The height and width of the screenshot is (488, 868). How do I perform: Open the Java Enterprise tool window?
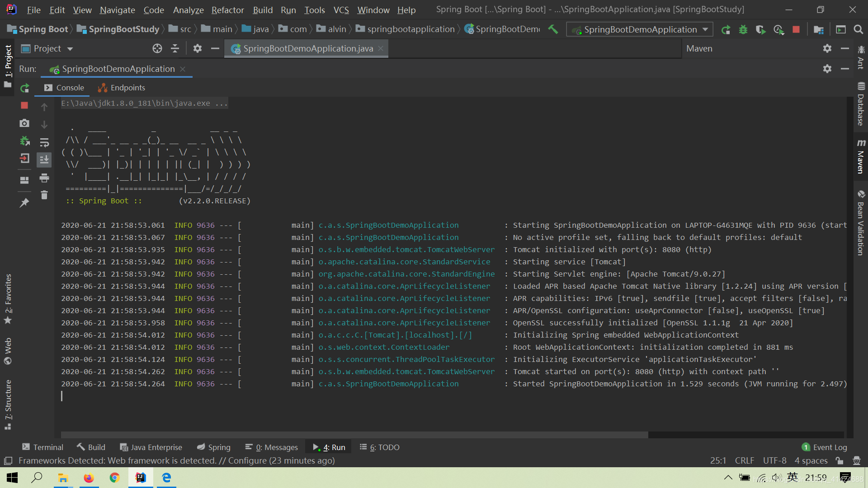151,447
